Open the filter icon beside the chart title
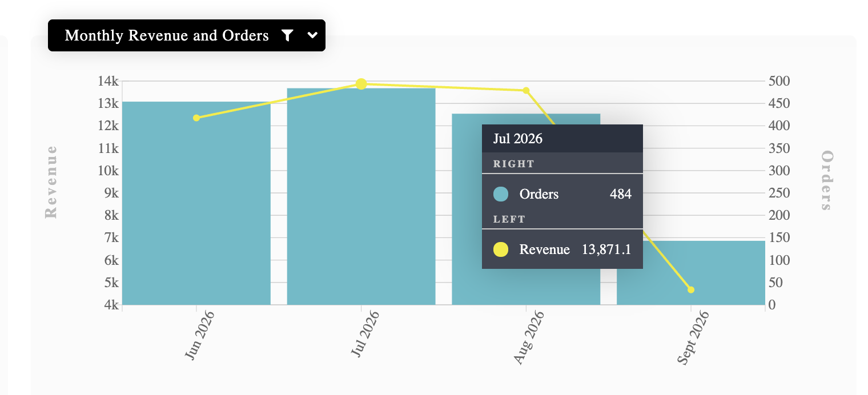868x395 pixels. point(288,35)
